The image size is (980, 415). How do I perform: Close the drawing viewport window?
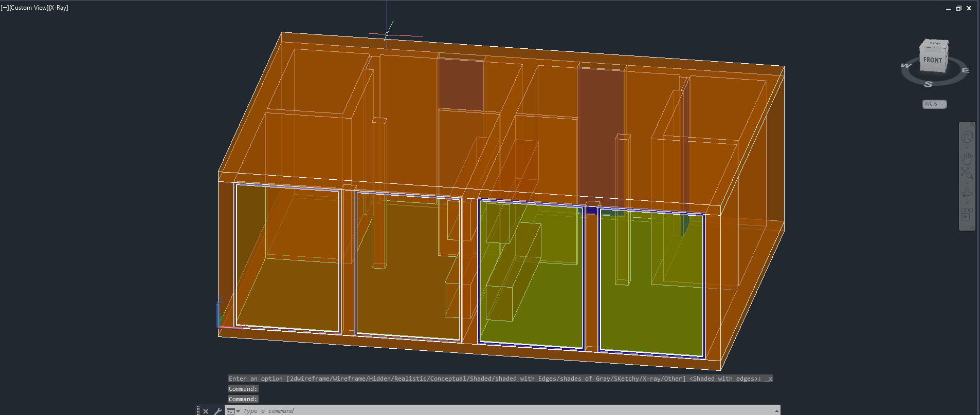coord(969,8)
